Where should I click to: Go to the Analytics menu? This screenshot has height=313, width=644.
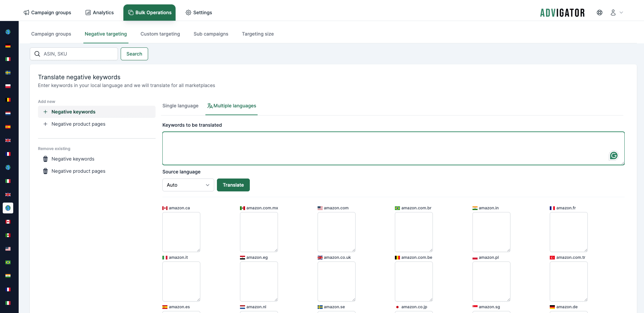[x=99, y=13]
